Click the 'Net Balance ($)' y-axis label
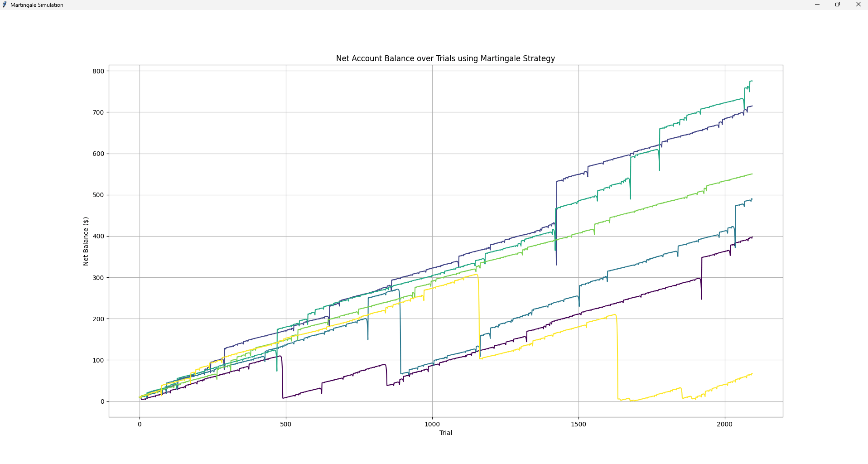 (x=86, y=241)
